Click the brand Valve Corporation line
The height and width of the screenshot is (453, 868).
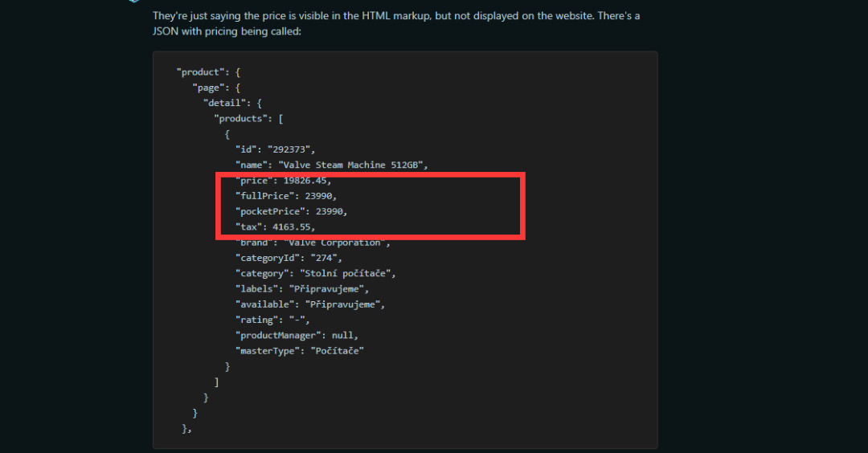point(313,243)
